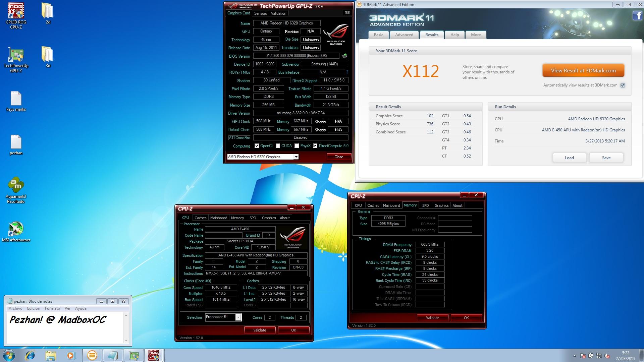Click the battery power tray icon

coord(591,356)
